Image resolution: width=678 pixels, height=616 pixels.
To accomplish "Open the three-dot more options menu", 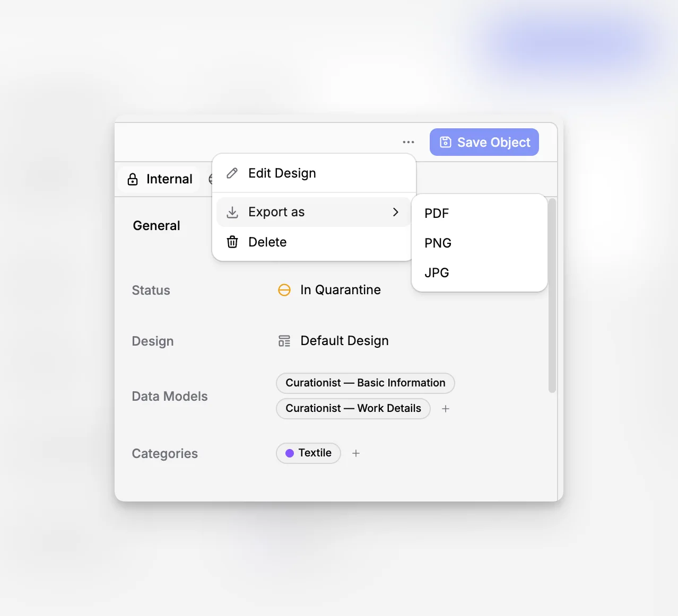I will pos(408,142).
